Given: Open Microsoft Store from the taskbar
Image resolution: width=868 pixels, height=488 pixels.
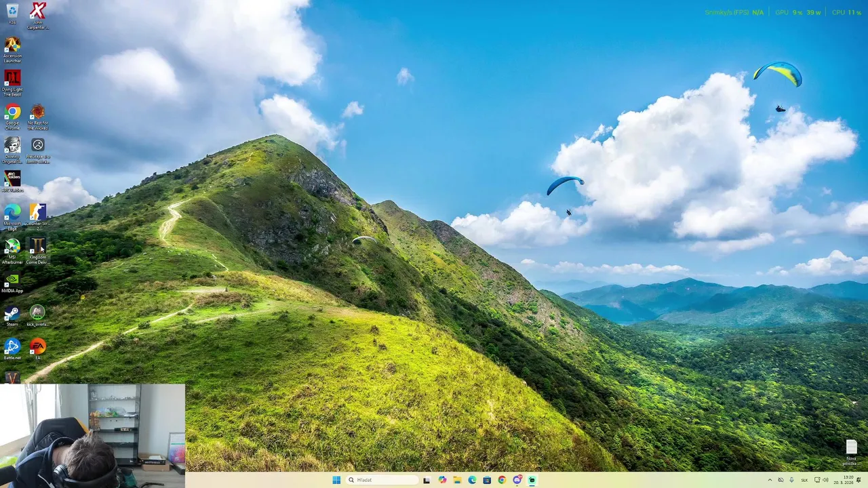Looking at the screenshot, I should (487, 480).
